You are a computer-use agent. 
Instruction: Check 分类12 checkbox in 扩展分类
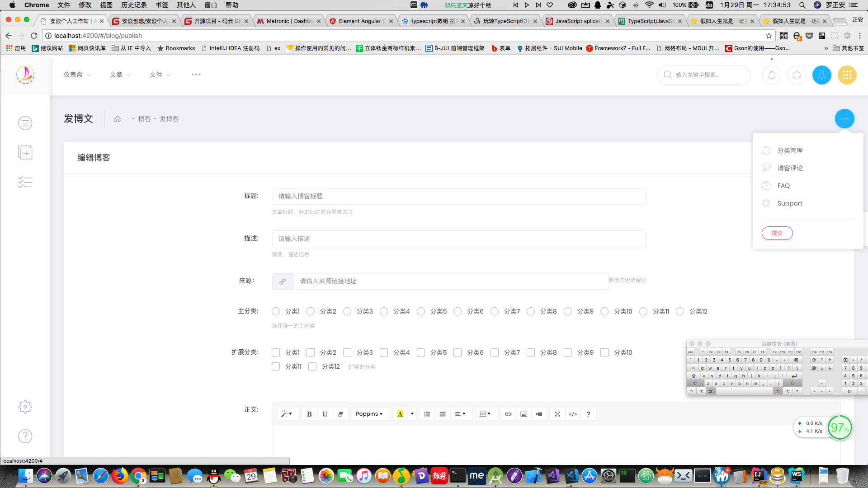(312, 366)
